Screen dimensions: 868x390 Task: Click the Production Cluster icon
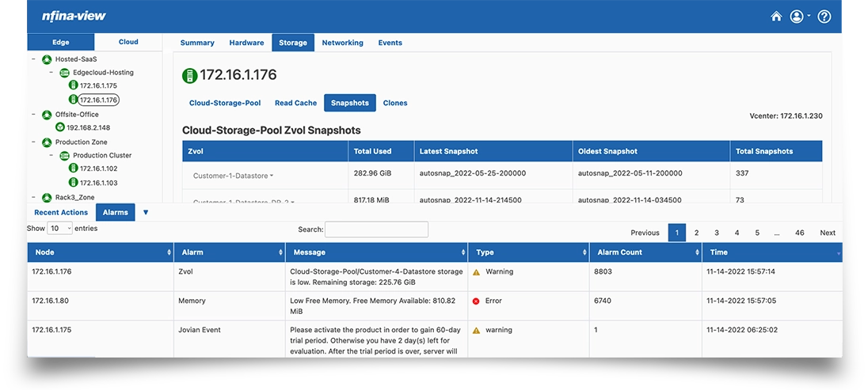[65, 156]
